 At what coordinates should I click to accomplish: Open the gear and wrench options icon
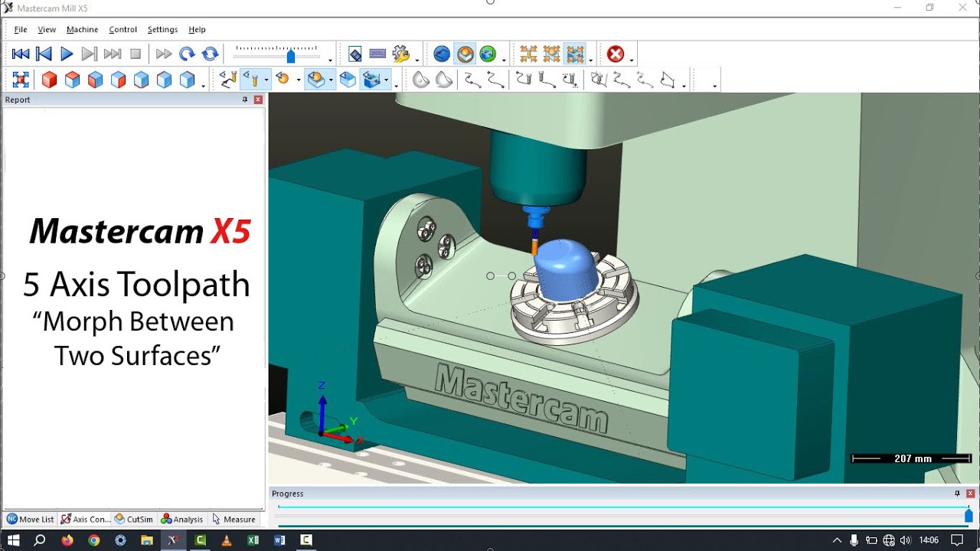[400, 54]
